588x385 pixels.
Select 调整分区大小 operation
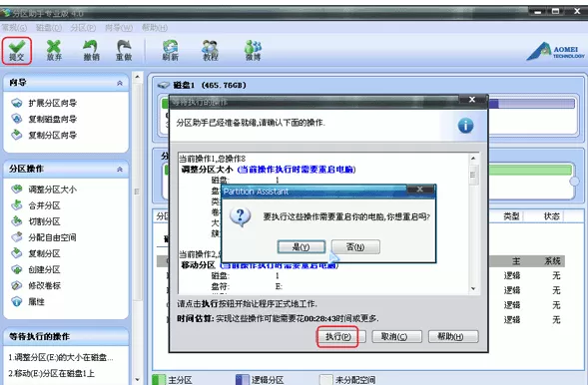click(x=53, y=190)
